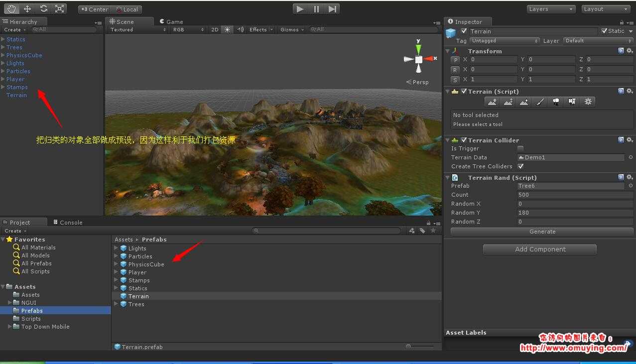
Task: Open the Layout dropdown
Action: (x=606, y=9)
